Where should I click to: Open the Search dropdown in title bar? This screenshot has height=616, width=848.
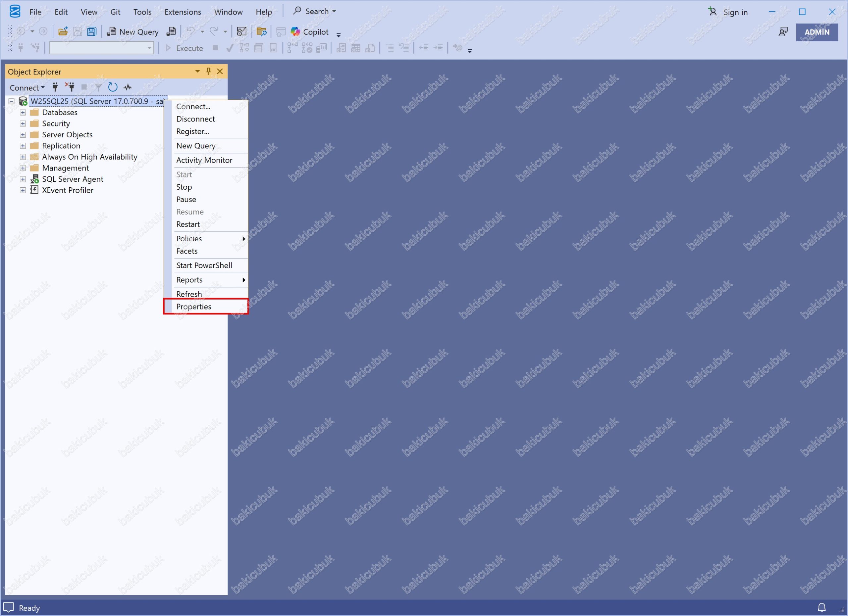pyautogui.click(x=315, y=11)
